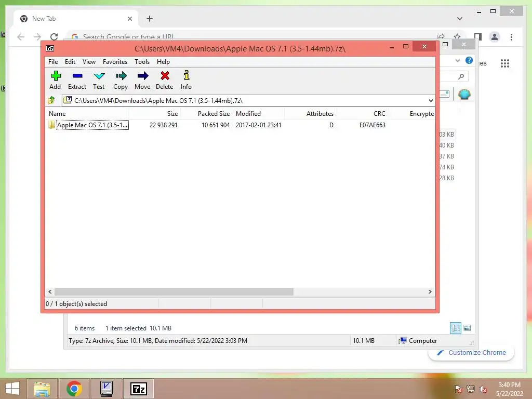Click the 7z window title icon
This screenshot has height=399, width=532.
50,48
